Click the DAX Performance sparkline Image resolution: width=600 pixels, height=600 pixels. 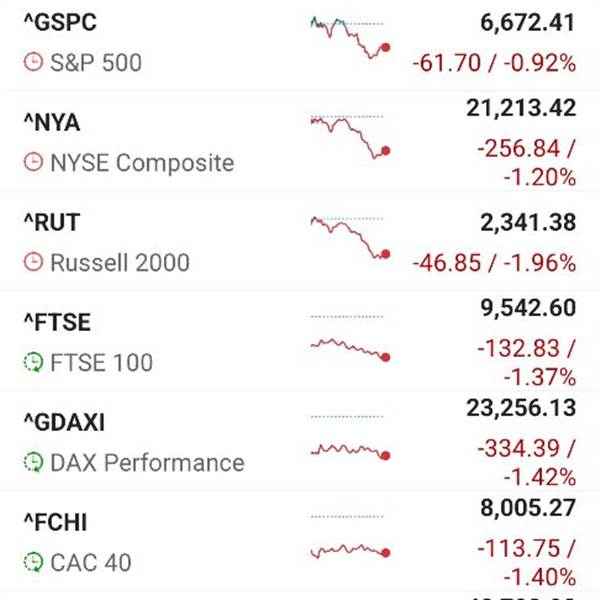click(350, 447)
